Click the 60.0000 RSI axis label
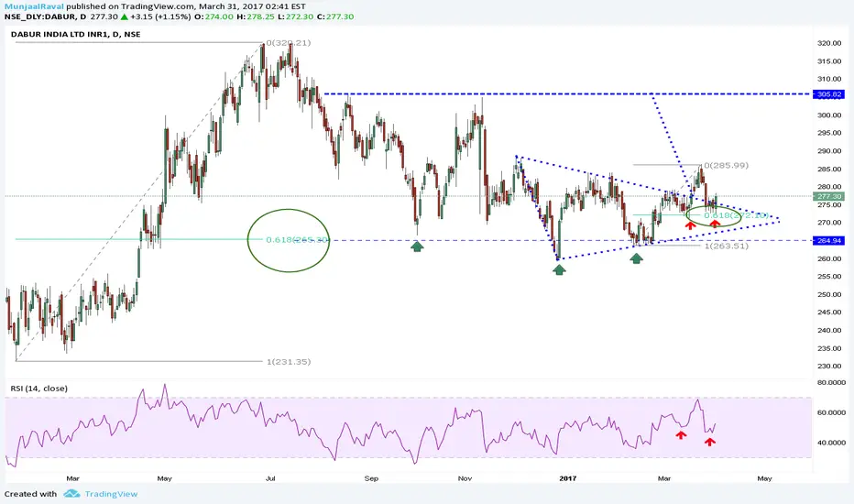 pyautogui.click(x=830, y=412)
